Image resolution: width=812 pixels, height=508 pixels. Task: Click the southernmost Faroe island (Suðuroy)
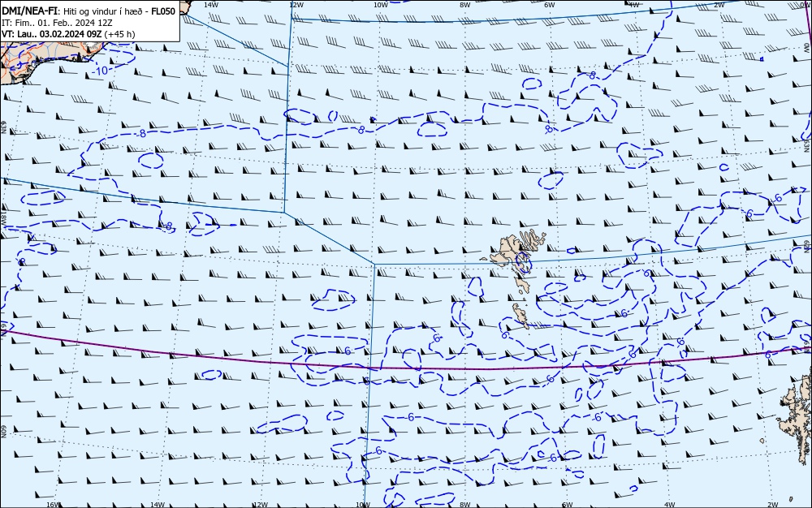tap(520, 316)
